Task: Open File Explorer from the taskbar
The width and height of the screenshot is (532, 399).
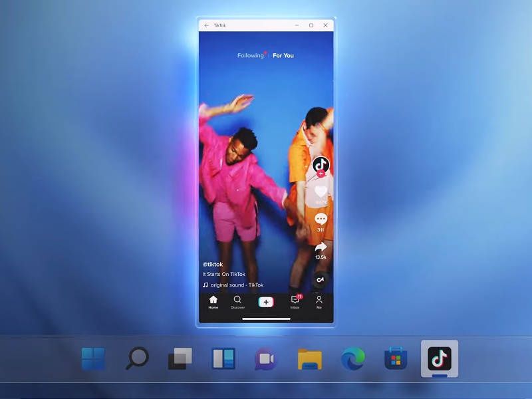Action: click(x=310, y=358)
